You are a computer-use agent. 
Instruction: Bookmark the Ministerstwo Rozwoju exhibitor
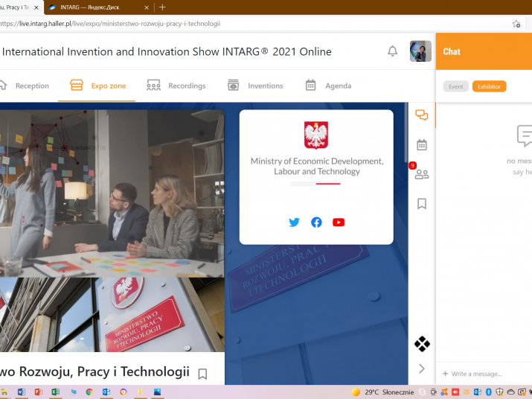click(202, 374)
